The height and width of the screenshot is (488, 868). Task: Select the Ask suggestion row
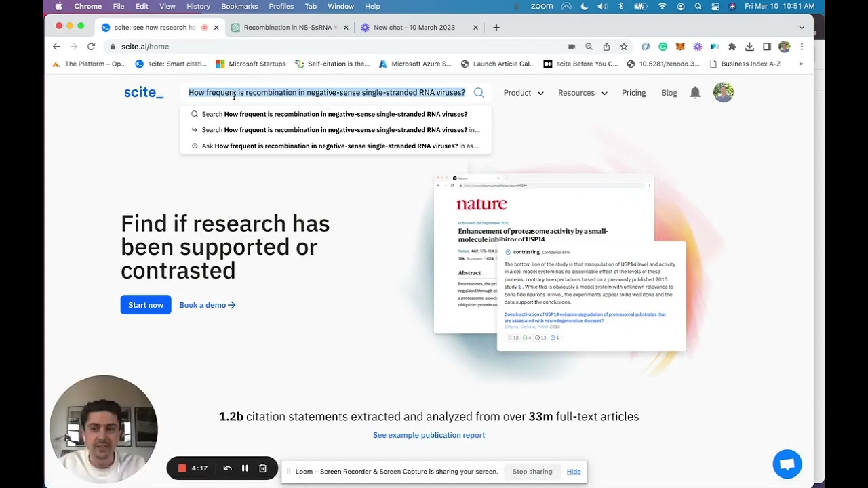coord(336,146)
